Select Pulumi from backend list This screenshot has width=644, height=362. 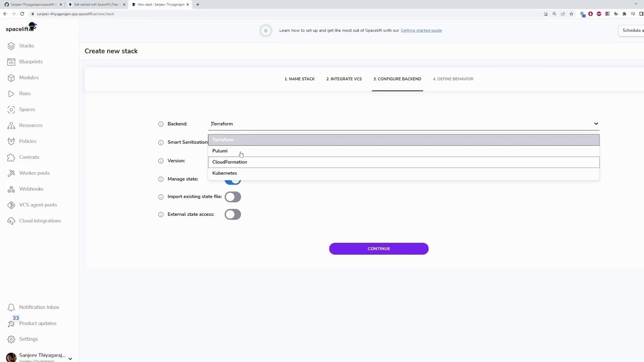point(220,151)
